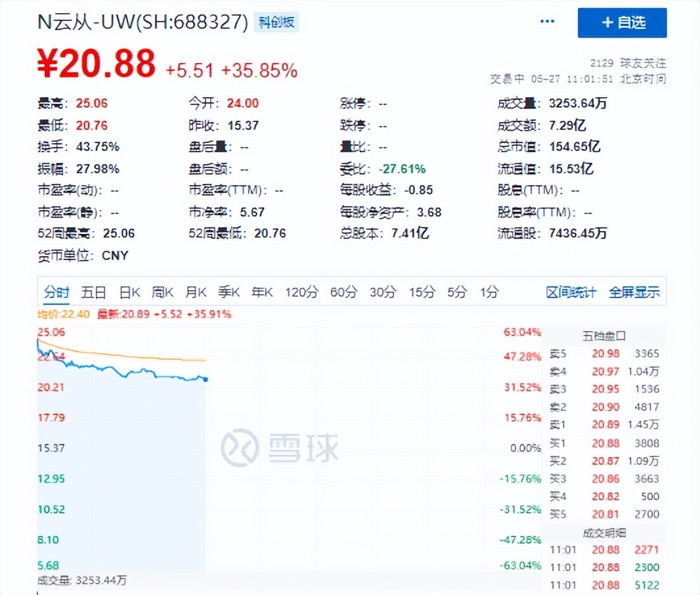Click the trade detail row with volume 5122
The height and width of the screenshot is (595, 700).
point(604,585)
